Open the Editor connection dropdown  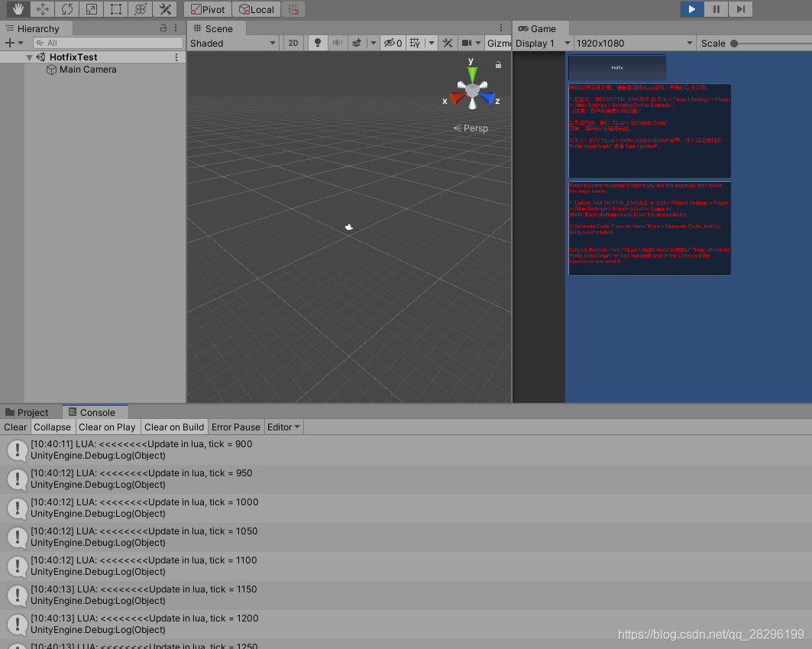pyautogui.click(x=284, y=427)
